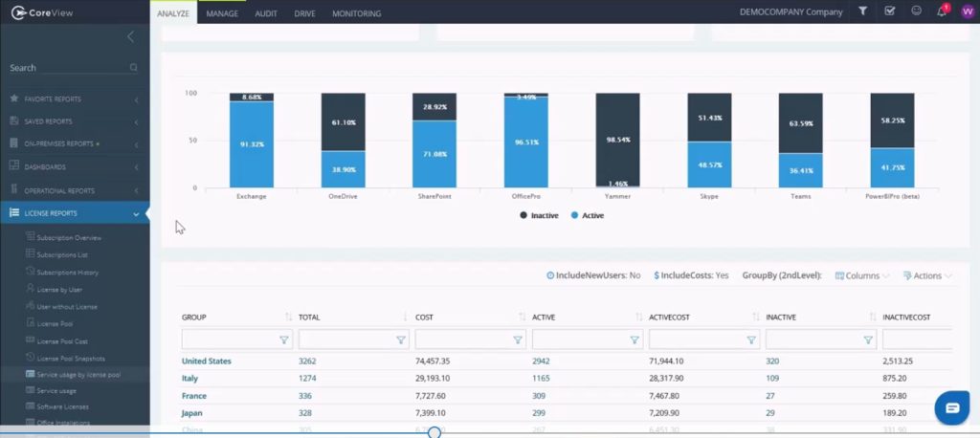Click the smiley feedback icon
980x438 pixels.
tap(916, 11)
